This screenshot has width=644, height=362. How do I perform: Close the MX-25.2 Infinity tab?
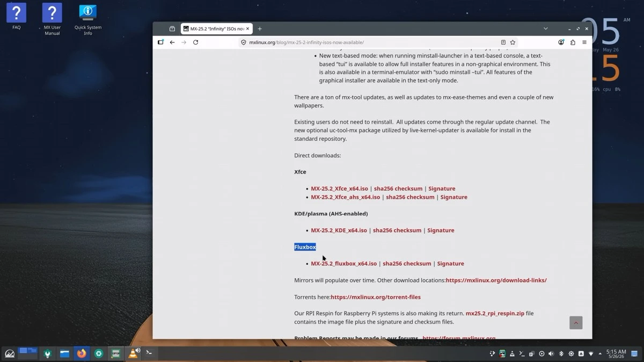(x=247, y=28)
